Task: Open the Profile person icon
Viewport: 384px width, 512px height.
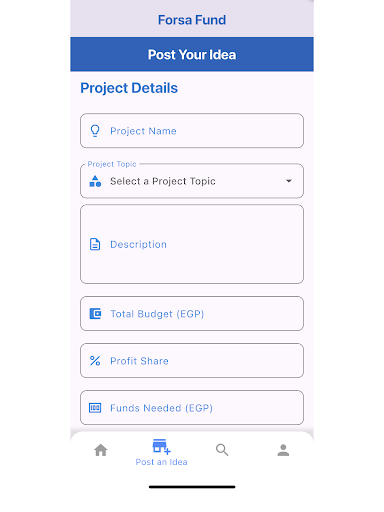Action: 283,450
